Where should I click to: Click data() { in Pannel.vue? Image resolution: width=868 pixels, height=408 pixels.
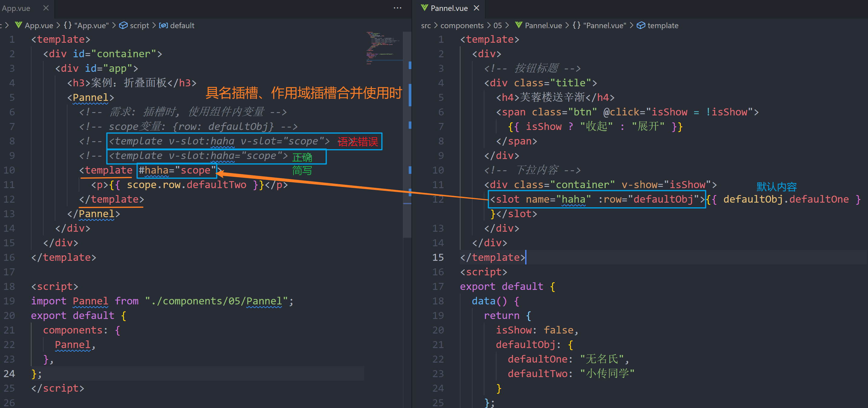tap(495, 301)
